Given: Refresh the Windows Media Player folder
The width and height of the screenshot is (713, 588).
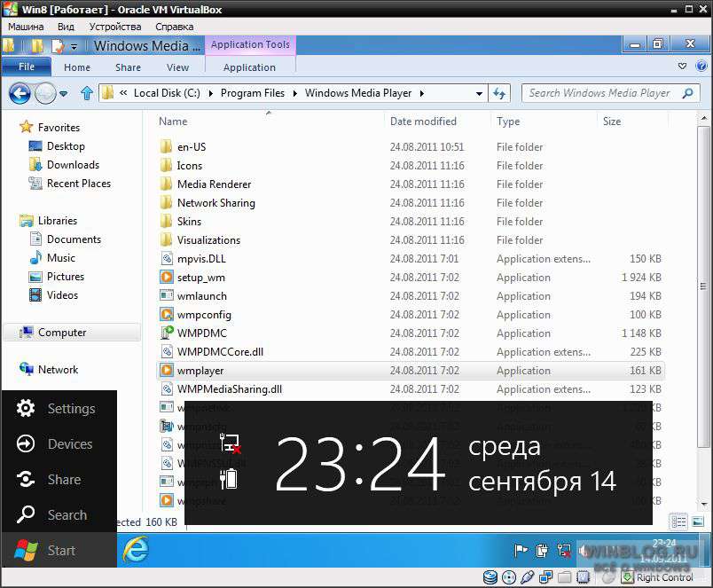Looking at the screenshot, I should tap(499, 94).
